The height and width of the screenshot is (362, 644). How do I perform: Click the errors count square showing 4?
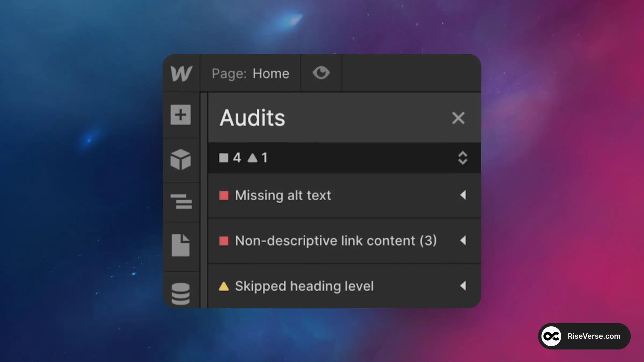pos(224,158)
